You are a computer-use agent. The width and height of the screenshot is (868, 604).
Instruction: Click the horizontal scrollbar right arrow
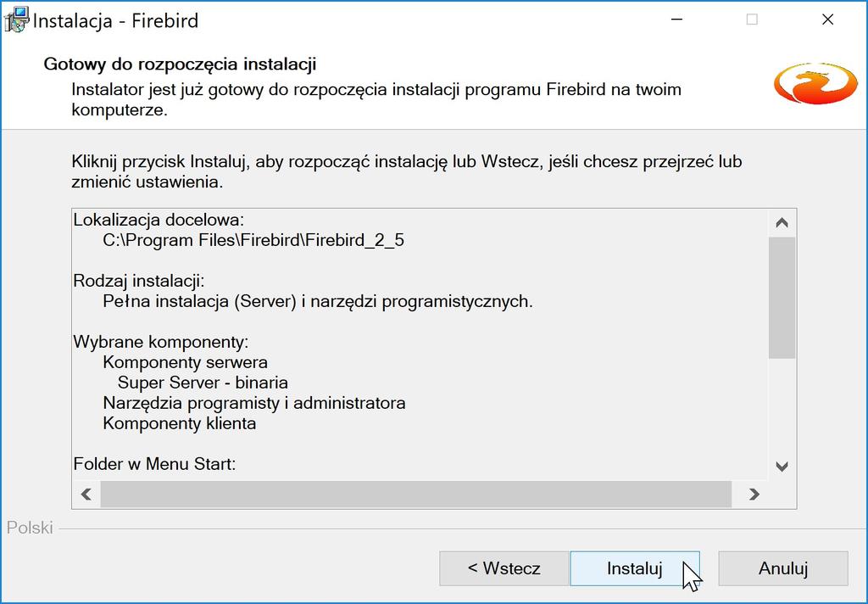tap(754, 494)
